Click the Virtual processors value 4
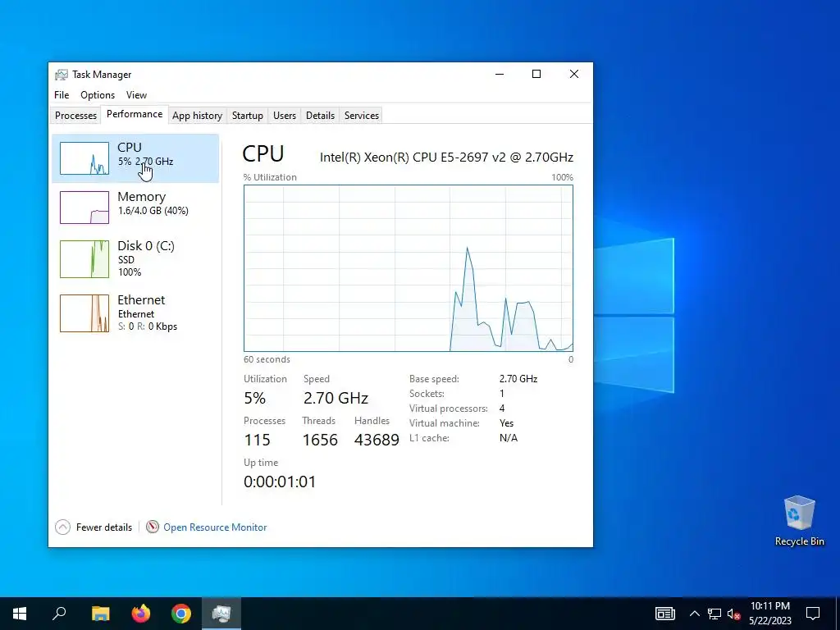 pos(502,409)
